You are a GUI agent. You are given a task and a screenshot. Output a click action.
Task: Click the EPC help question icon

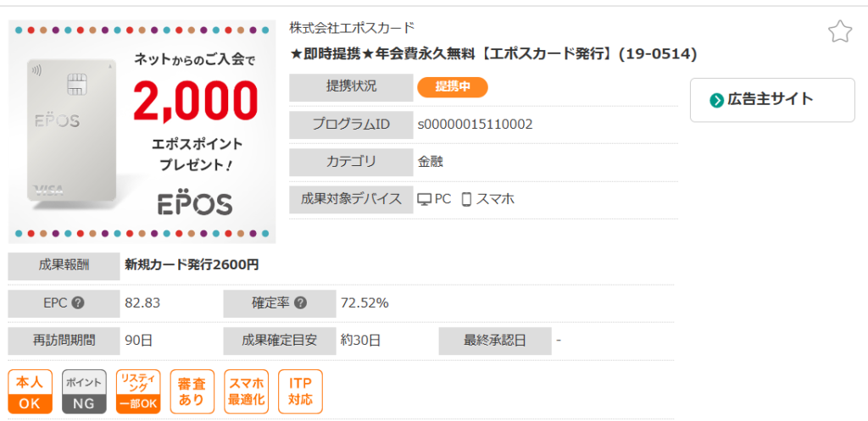pyautogui.click(x=78, y=303)
